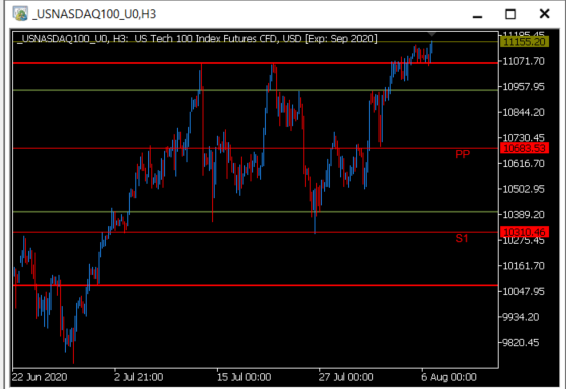Click the 10047.95 price scale value
Screen dimensions: 566x389
coord(523,292)
